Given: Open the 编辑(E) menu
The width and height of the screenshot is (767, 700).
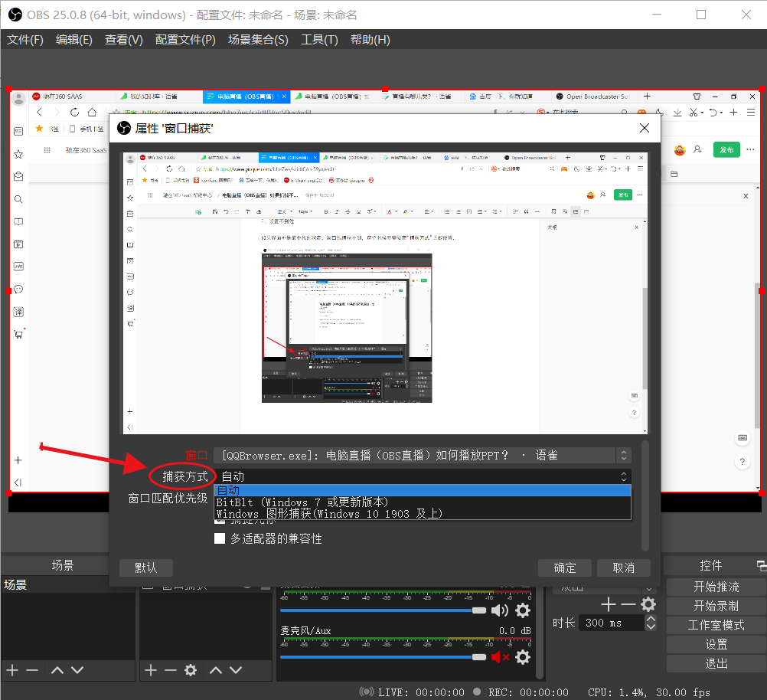Looking at the screenshot, I should tap(73, 40).
